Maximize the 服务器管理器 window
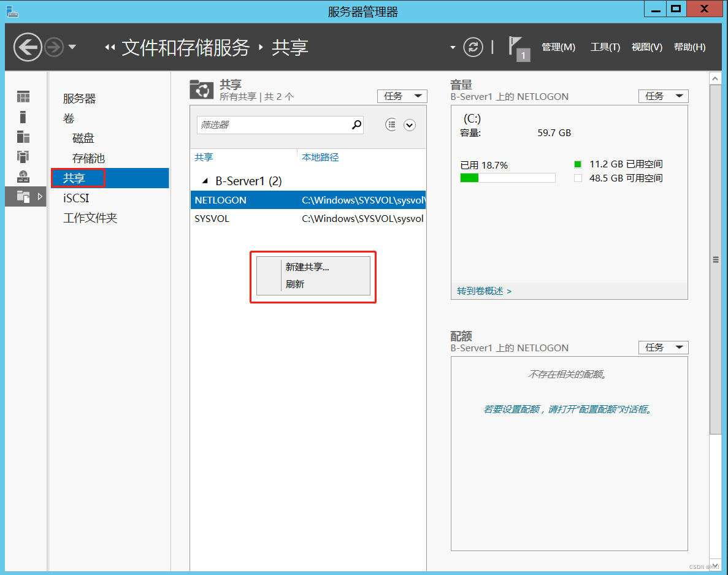 click(676, 9)
